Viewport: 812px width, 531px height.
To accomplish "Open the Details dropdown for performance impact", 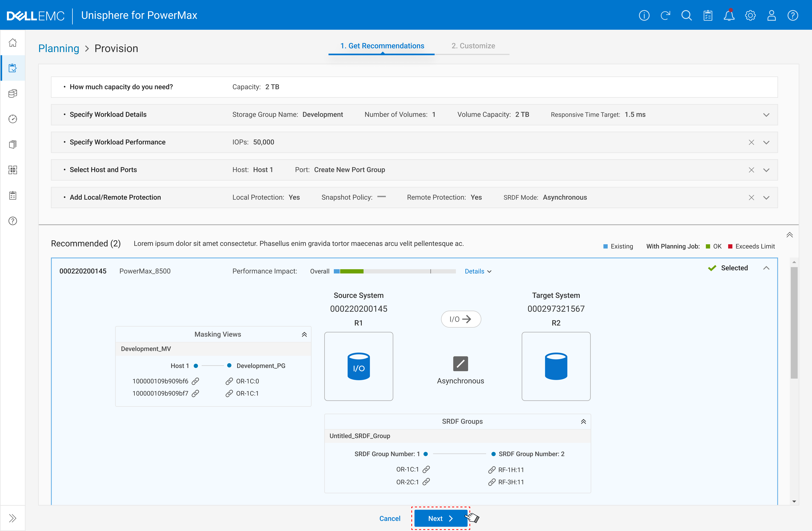I will pos(478,271).
